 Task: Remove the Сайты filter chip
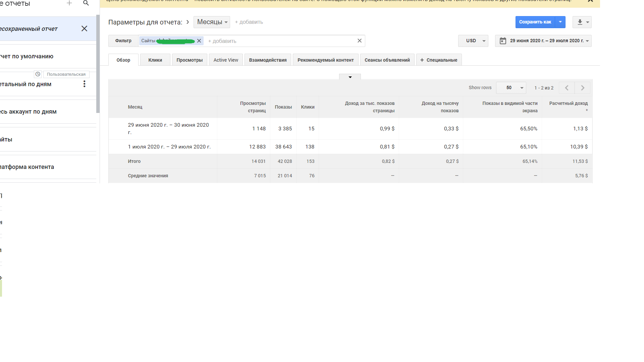[x=199, y=41]
